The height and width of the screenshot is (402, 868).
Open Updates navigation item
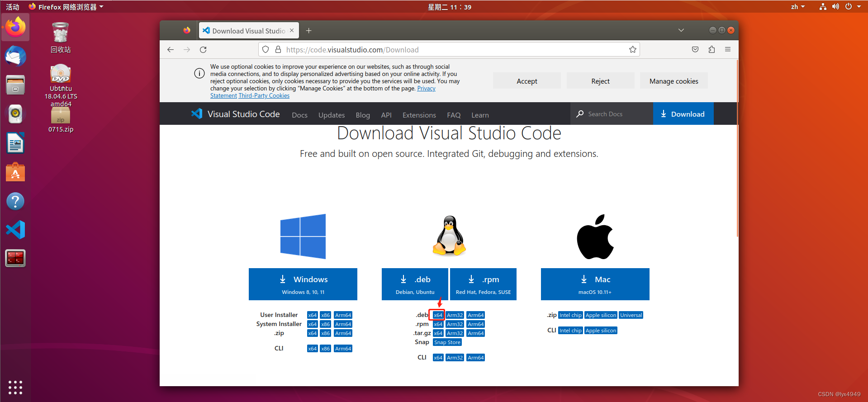(332, 115)
